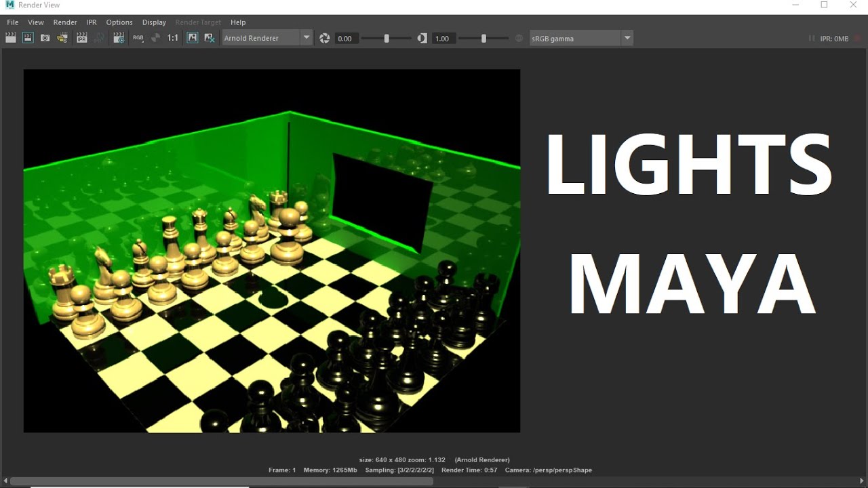Click the IPR pause icon
The height and width of the screenshot is (488, 868).
(812, 39)
